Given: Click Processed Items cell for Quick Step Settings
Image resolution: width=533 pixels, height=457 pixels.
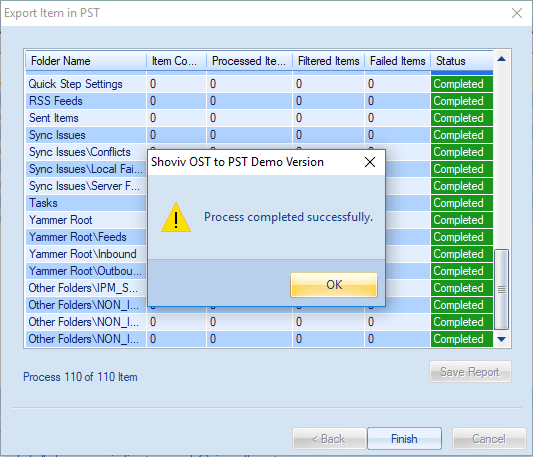Looking at the screenshot, I should click(x=249, y=84).
